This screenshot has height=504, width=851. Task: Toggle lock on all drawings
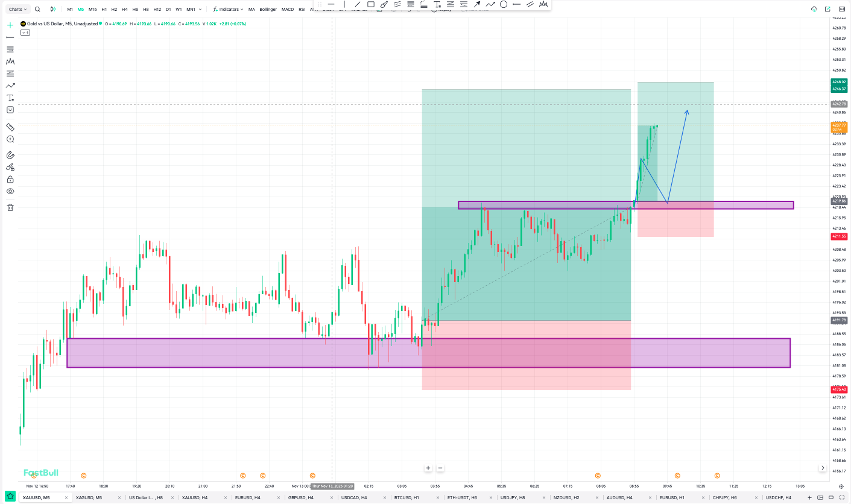pos(10,179)
